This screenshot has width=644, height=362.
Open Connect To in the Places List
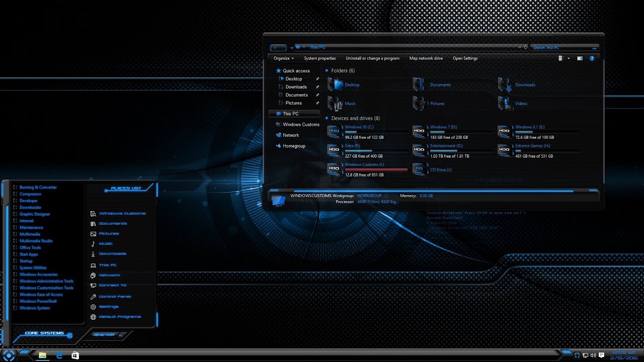click(x=108, y=286)
